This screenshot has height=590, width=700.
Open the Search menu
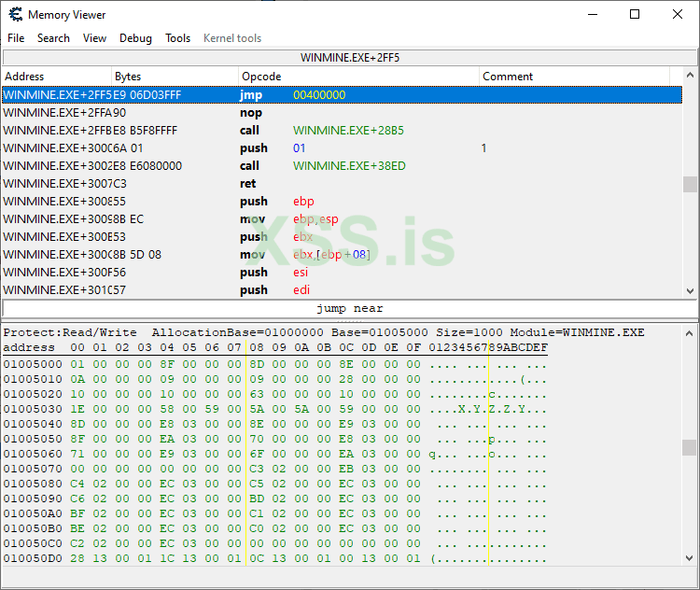point(53,38)
